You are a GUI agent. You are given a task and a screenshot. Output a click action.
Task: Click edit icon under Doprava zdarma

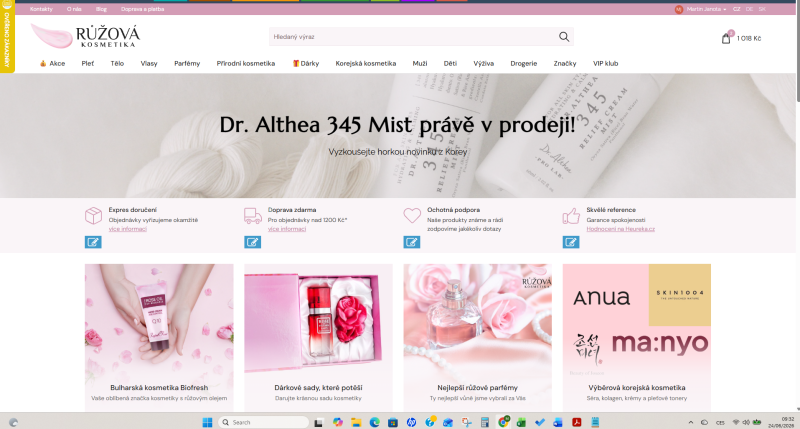tap(253, 242)
